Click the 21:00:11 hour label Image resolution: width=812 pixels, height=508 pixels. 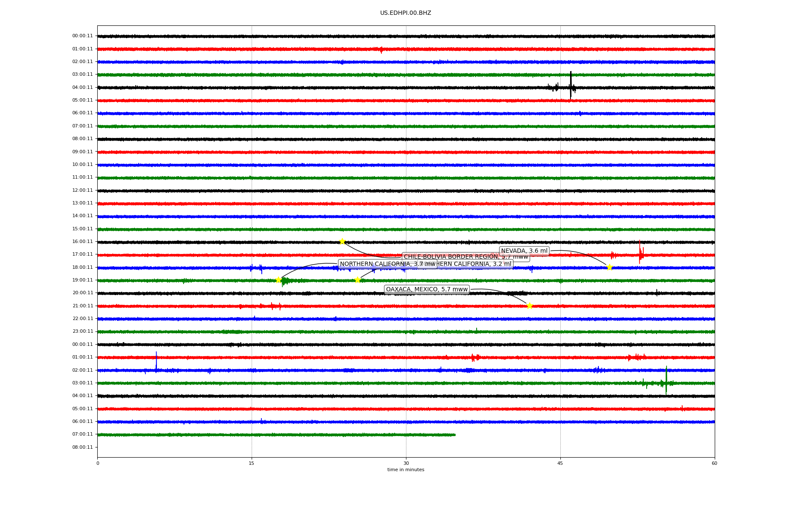[x=82, y=306]
